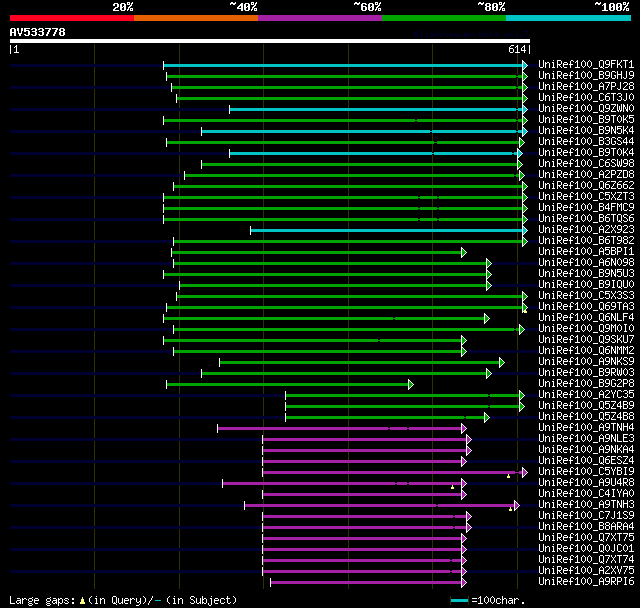
Task: Open hit UniRef100_A7PJ28
Action: (586, 87)
